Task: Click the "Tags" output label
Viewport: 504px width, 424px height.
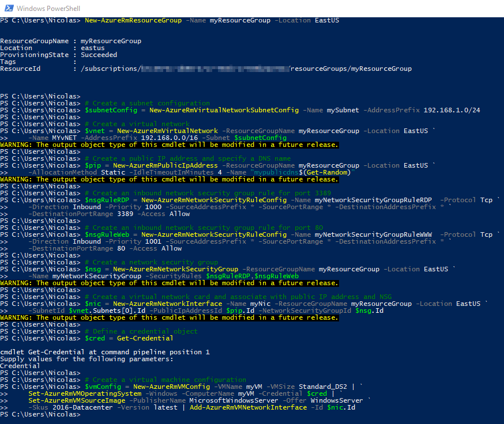Action: 8,62
